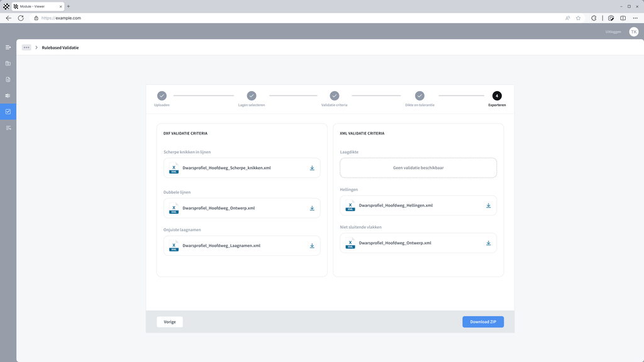
Task: Open the sliders sidebar icon
Action: click(8, 96)
